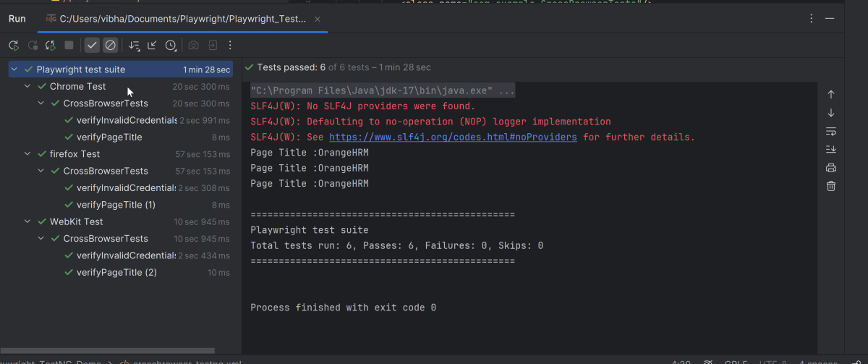868x364 pixels.
Task: Print the console output
Action: [x=831, y=168]
